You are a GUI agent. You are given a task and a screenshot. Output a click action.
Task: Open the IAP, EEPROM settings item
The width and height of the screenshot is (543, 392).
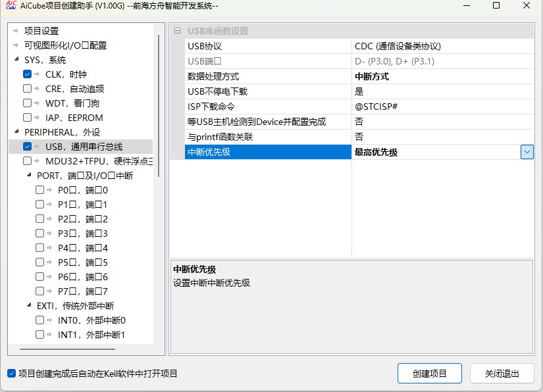(74, 118)
